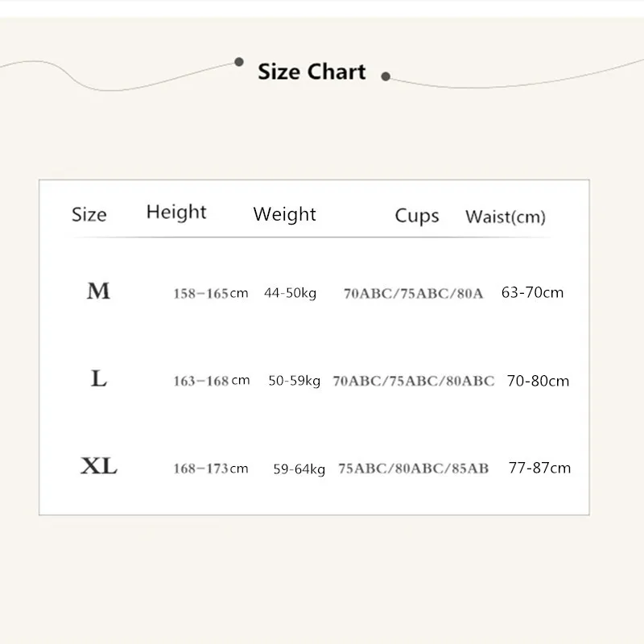Click the 44-50kg weight value
The height and width of the screenshot is (644, 644).
[x=290, y=293]
